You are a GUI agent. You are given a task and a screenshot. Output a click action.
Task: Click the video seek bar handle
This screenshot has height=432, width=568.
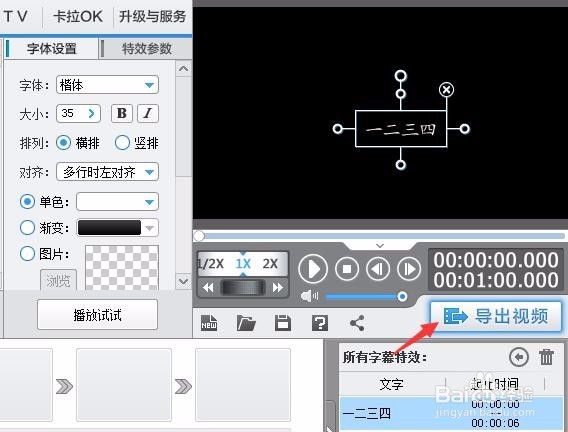coord(199,236)
